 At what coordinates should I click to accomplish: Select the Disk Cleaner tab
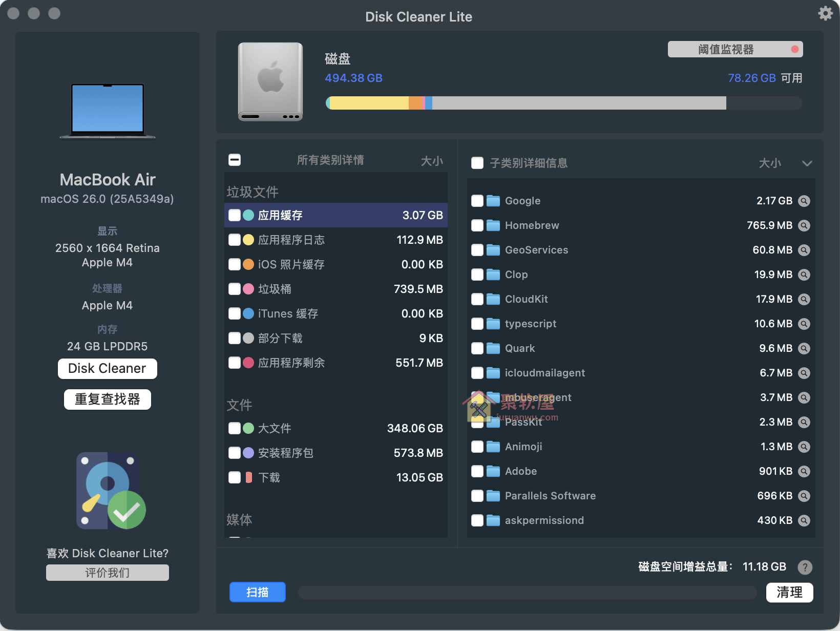coord(107,368)
